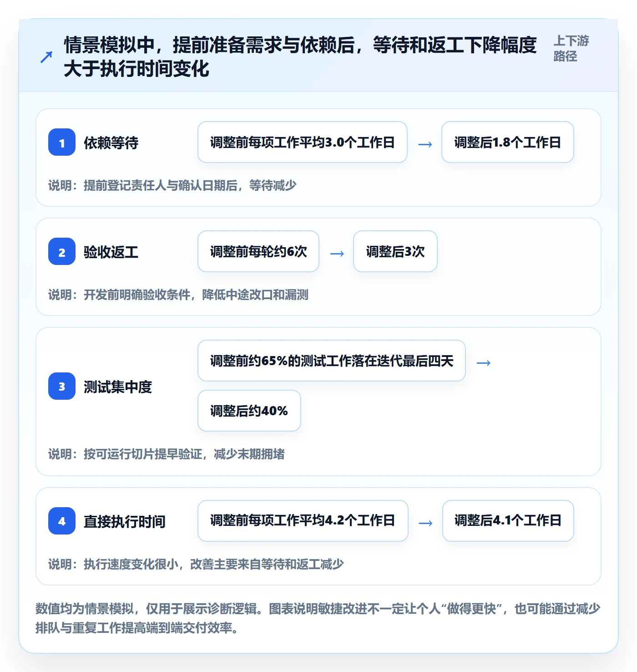This screenshot has height=672, width=637.
Task: Select the 依赖等待 row title
Action: tap(111, 143)
